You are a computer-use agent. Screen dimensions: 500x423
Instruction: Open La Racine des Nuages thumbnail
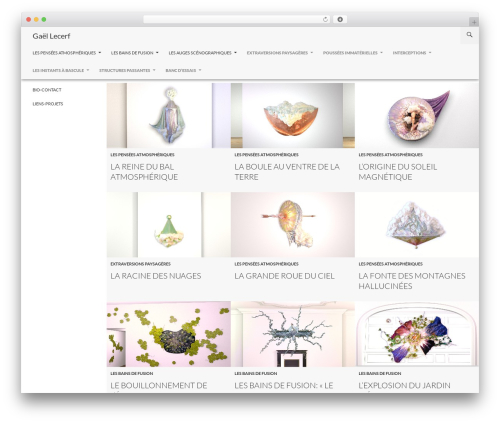pos(169,225)
